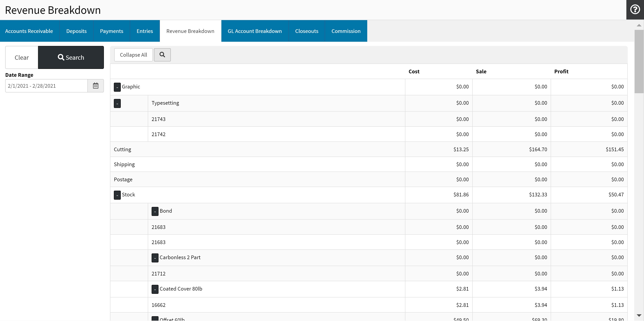Image resolution: width=644 pixels, height=321 pixels.
Task: Click the calendar icon beside Date Range
Action: pos(95,86)
